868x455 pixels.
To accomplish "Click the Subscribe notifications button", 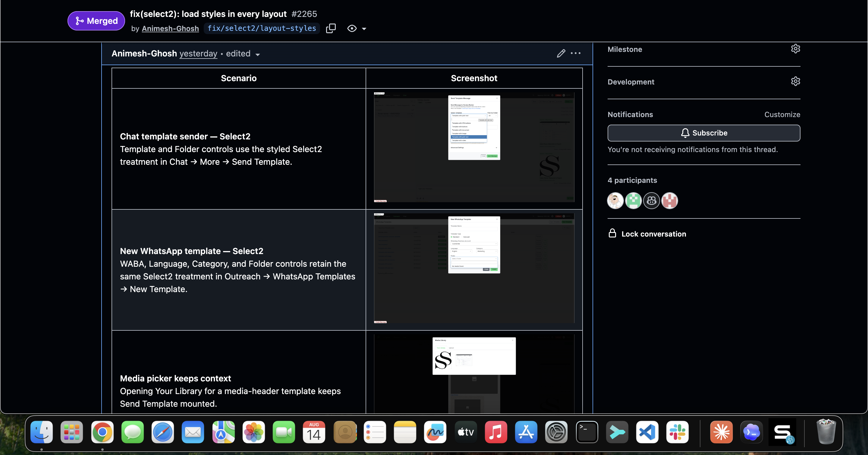I will (703, 133).
